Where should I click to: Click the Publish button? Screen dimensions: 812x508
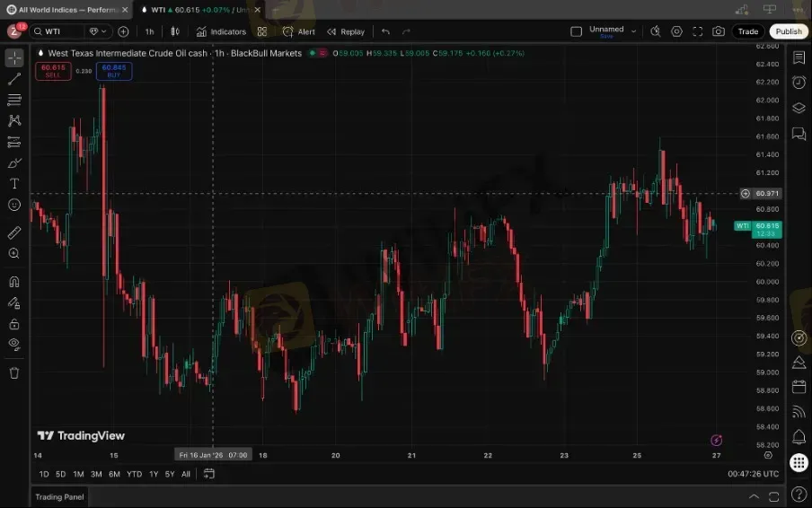pyautogui.click(x=788, y=31)
